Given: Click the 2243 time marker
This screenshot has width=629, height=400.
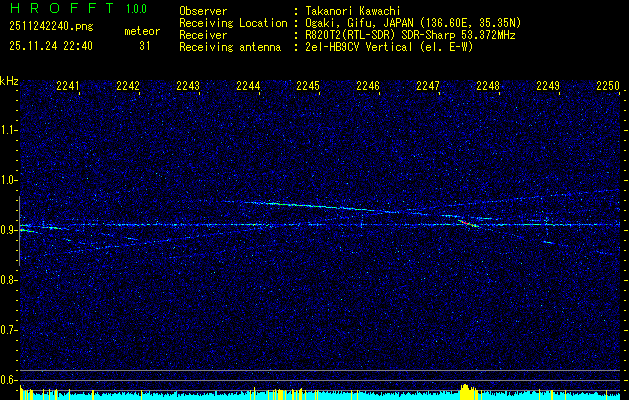Looking at the screenshot, I should coord(188,85).
